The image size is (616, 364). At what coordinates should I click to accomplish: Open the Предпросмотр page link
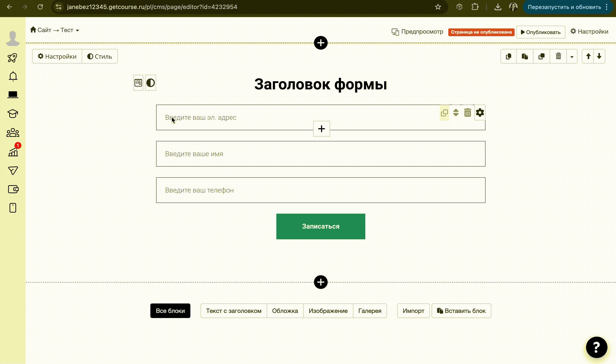point(417,32)
